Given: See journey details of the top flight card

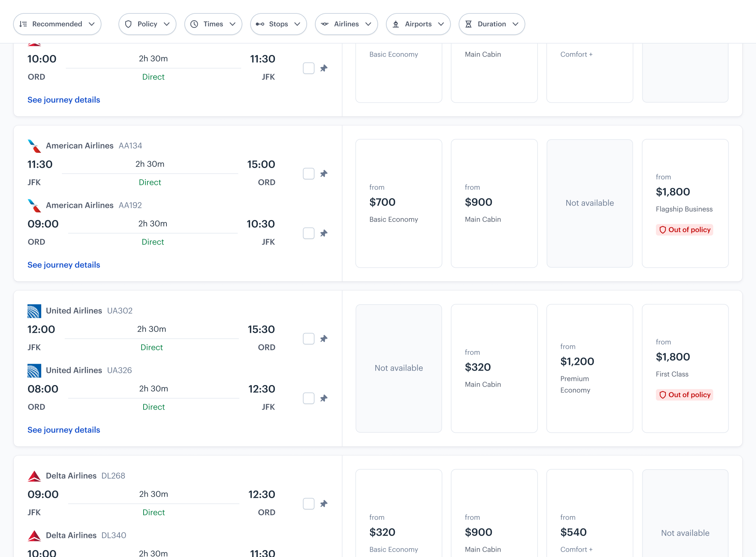Looking at the screenshot, I should pos(64,100).
